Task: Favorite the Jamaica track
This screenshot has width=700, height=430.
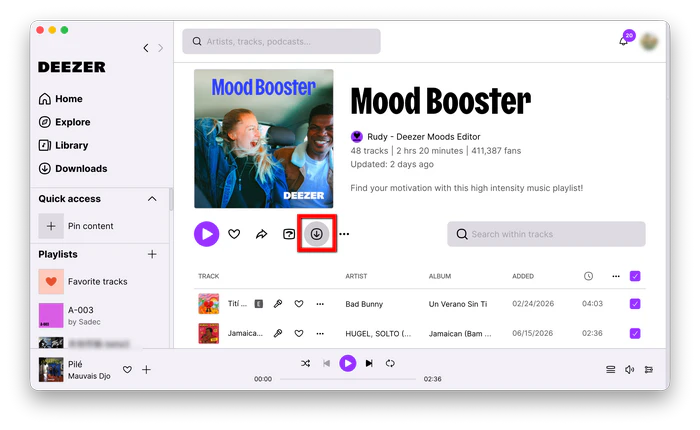Action: pos(299,333)
